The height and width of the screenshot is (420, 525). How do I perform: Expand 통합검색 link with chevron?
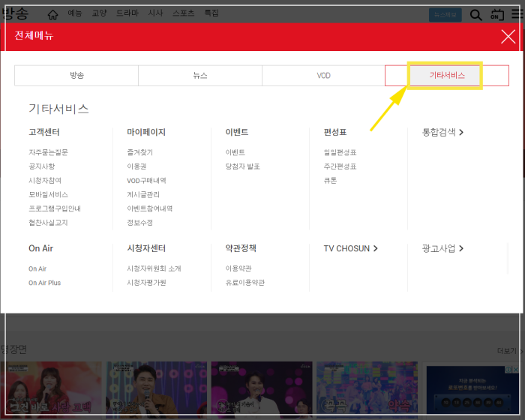point(442,132)
